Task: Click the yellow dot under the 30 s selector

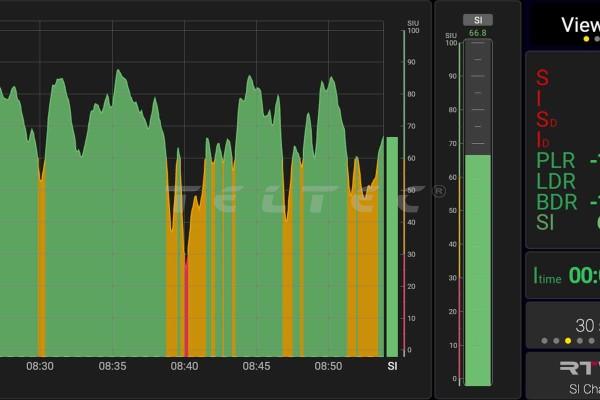Action: coord(568,341)
